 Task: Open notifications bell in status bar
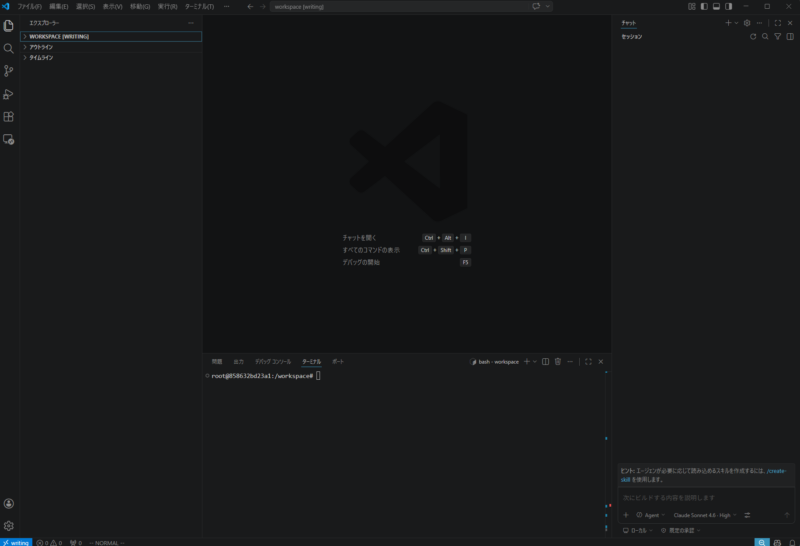tap(792, 543)
